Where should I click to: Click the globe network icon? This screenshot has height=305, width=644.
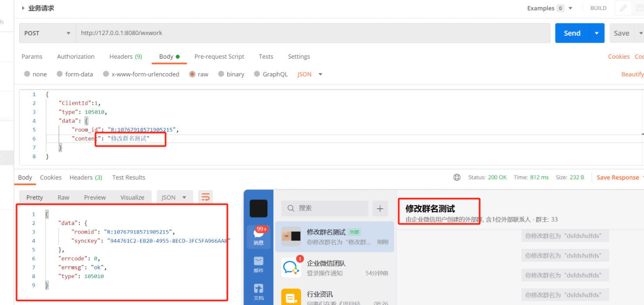pyautogui.click(x=457, y=178)
